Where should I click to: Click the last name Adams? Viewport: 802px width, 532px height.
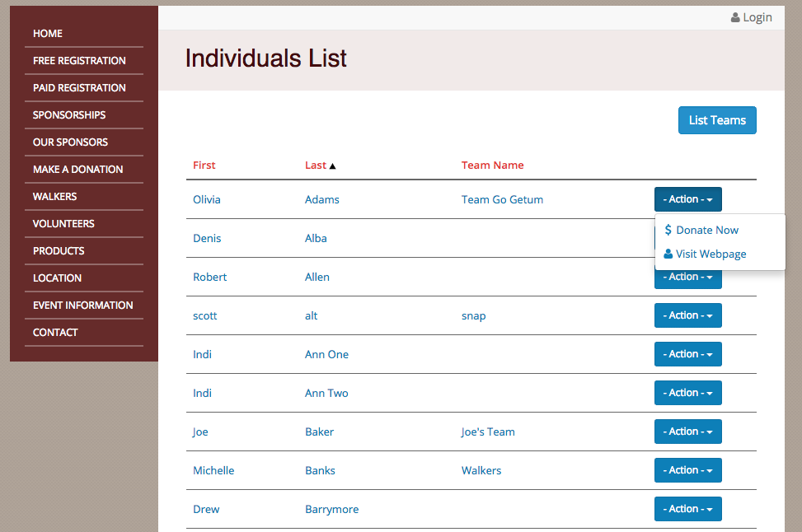[x=321, y=200]
